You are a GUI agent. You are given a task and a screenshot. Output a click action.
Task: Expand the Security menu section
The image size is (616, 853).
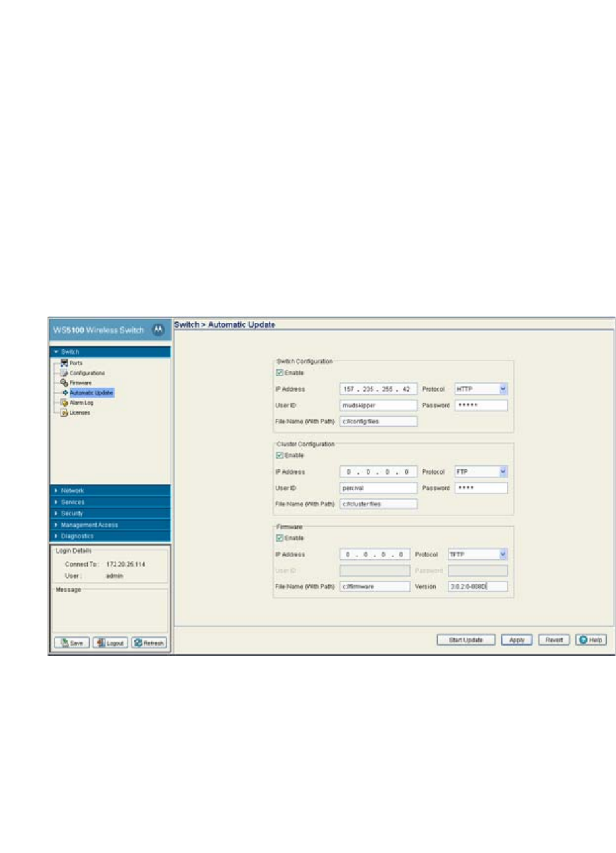111,513
